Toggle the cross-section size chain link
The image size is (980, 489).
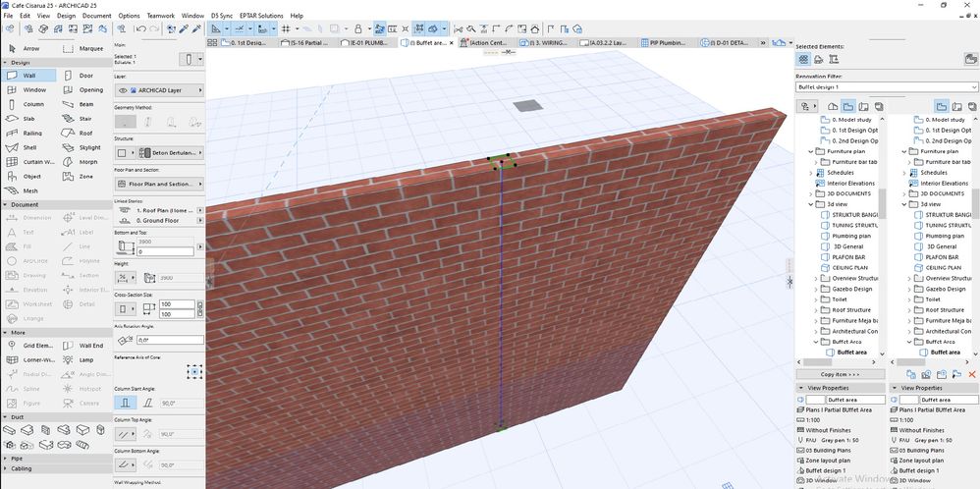click(200, 309)
